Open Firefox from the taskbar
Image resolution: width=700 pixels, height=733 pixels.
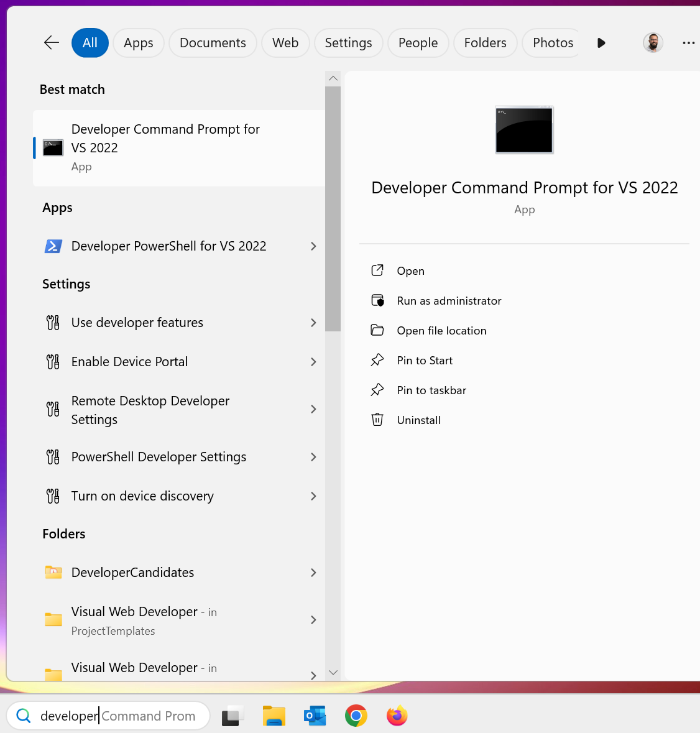pyautogui.click(x=397, y=716)
